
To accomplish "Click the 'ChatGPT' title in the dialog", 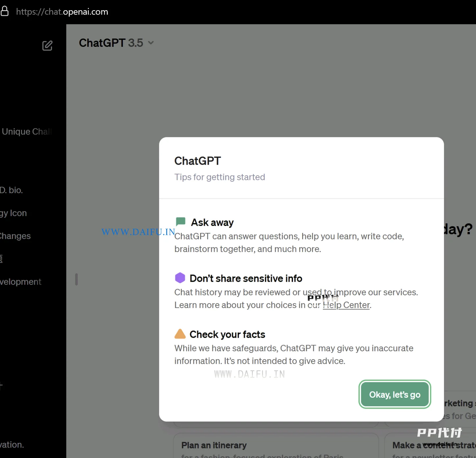I will click(x=198, y=161).
